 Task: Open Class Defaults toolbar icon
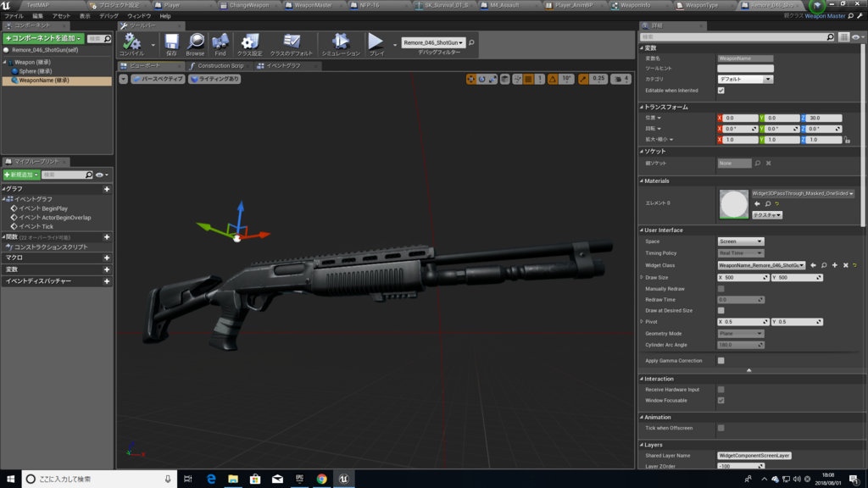292,44
